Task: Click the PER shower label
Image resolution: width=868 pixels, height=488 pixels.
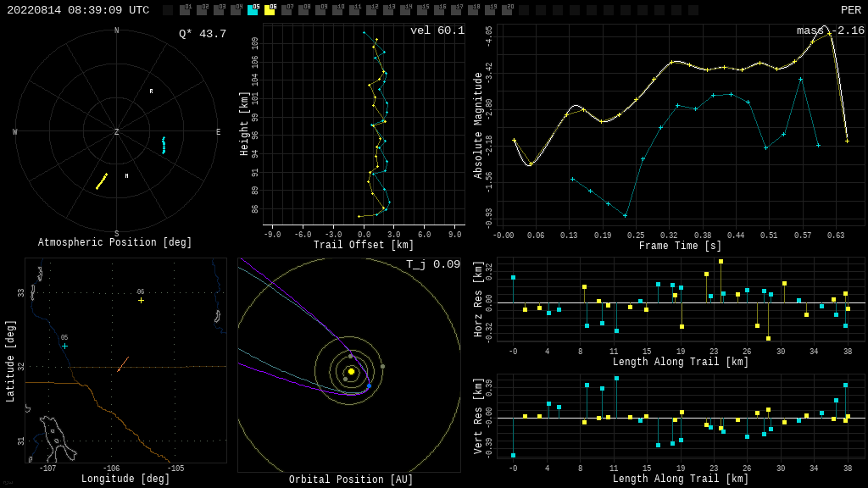Action: tap(850, 10)
